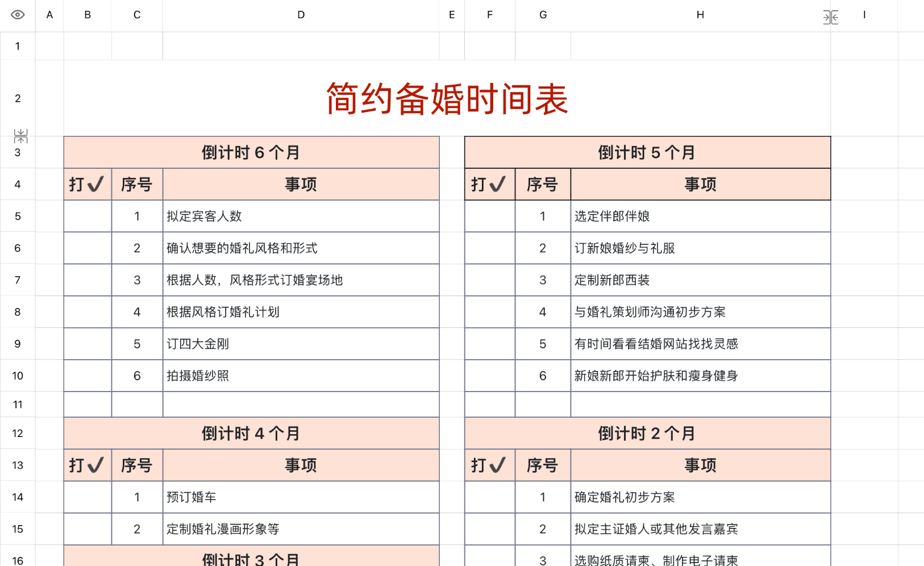Toggle the eye visibility icon in the header corner
The height and width of the screenshot is (566, 924).
click(18, 15)
